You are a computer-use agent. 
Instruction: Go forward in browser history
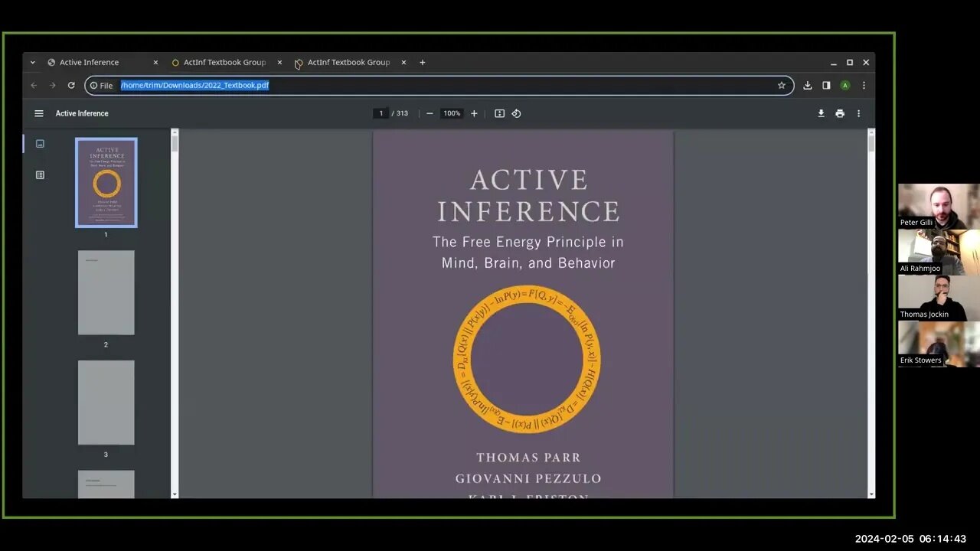(52, 85)
